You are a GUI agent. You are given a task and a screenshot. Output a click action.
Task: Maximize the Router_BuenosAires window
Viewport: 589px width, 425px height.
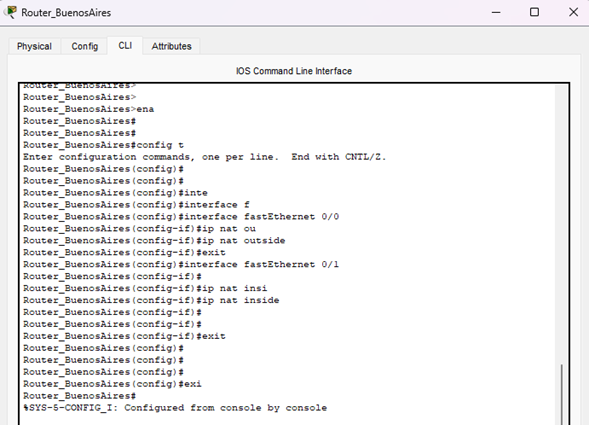(x=534, y=12)
